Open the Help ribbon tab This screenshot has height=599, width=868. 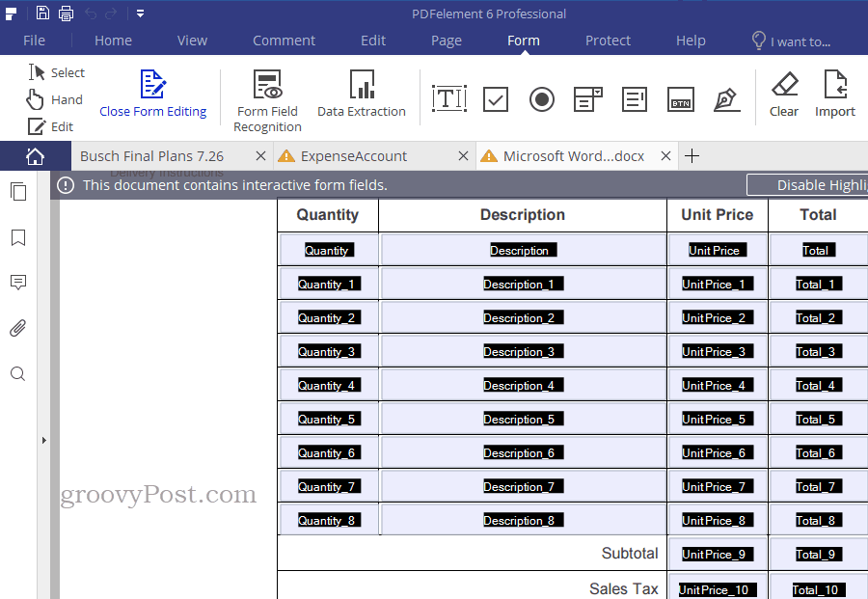(691, 41)
